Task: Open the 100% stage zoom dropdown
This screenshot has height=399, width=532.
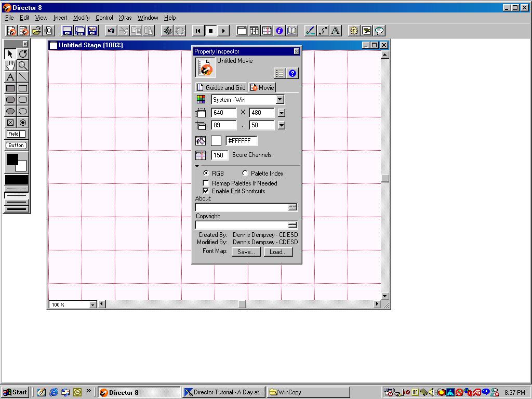Action: pyautogui.click(x=92, y=304)
